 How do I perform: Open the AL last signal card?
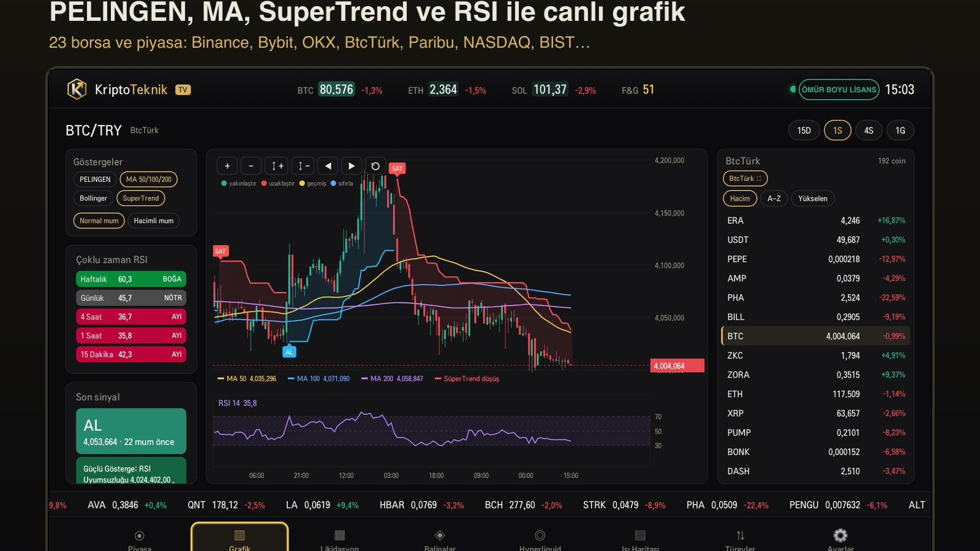tap(131, 431)
